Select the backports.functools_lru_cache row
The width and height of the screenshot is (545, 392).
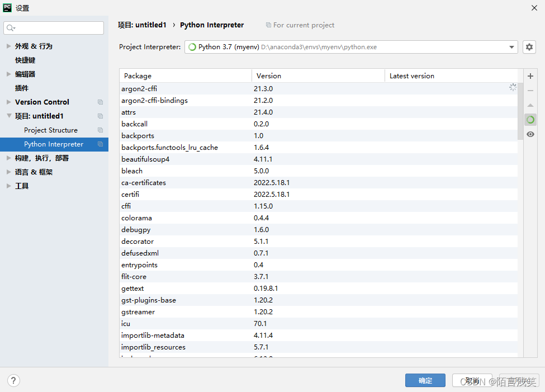319,148
